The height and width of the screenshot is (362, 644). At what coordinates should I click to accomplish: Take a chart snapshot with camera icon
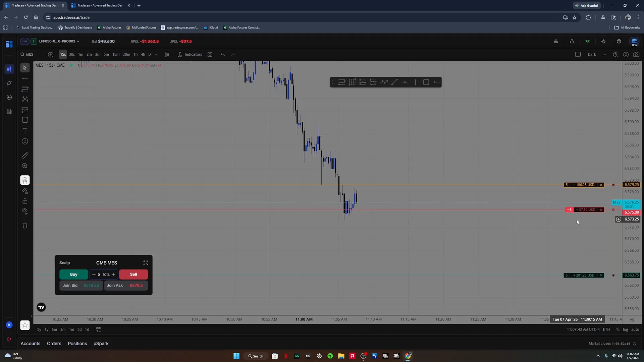point(636,54)
